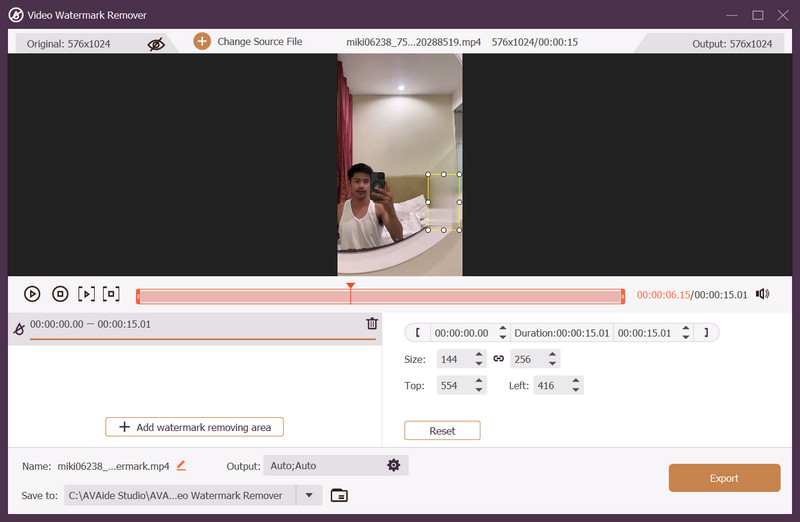
Task: Toggle the aspect ratio link icon
Action: (x=498, y=359)
